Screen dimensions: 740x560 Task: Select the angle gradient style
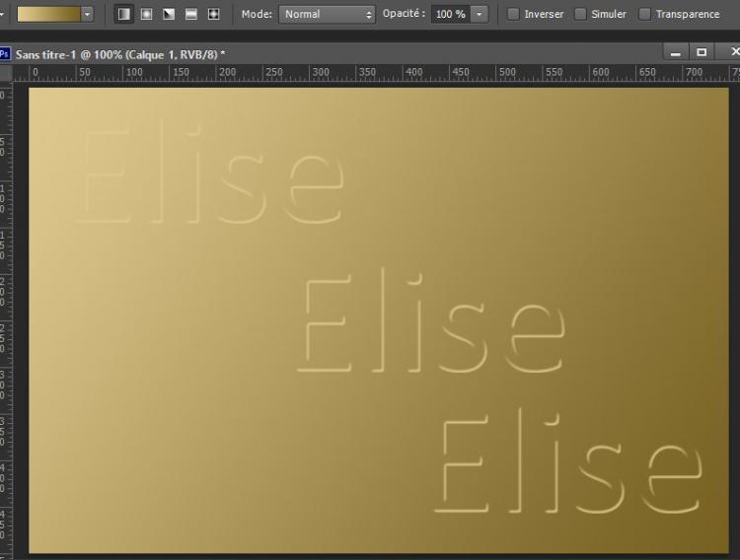[169, 14]
